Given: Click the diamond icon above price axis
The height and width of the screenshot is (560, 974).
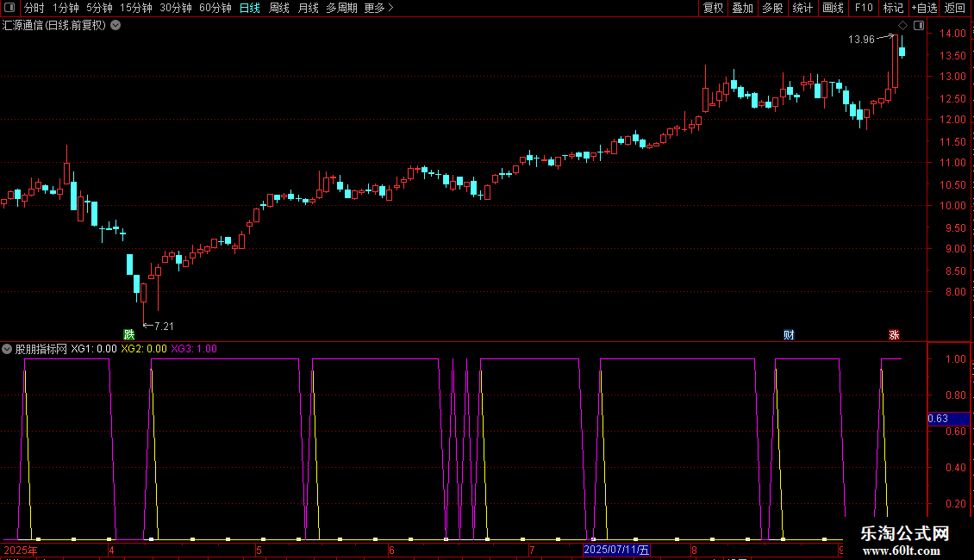Looking at the screenshot, I should pos(902,25).
